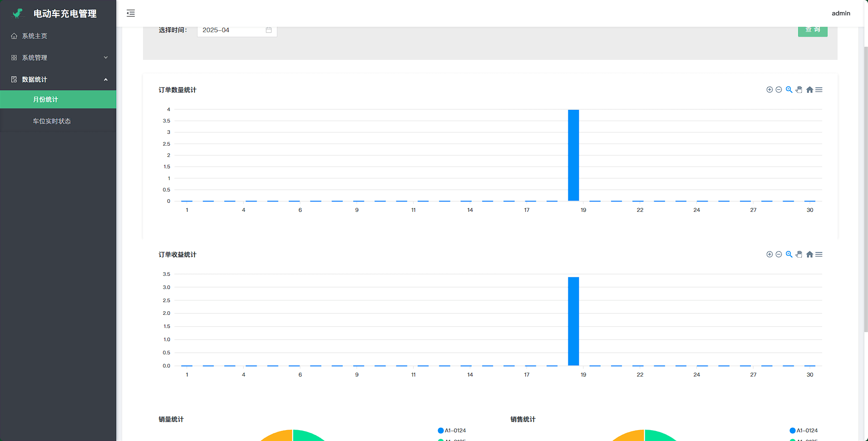Open the order quantity chart export menu

coord(819,90)
